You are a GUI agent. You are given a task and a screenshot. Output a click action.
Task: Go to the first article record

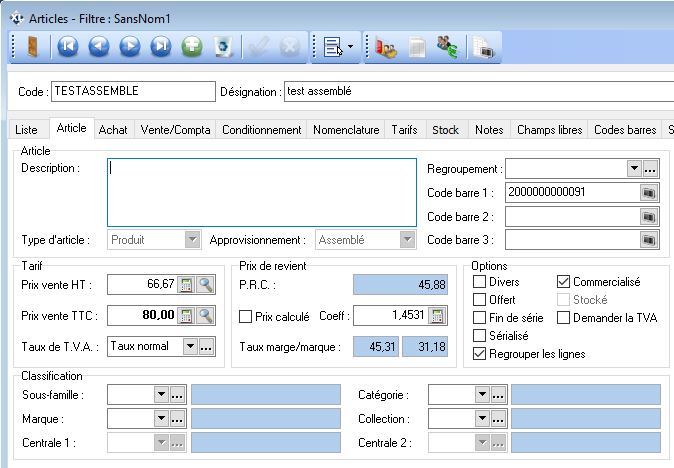click(66, 46)
